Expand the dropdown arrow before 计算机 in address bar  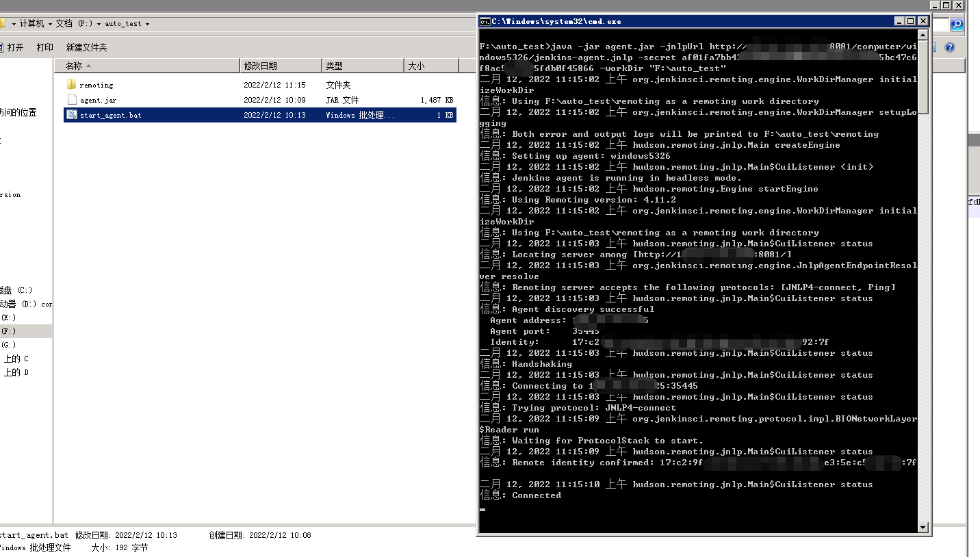14,24
